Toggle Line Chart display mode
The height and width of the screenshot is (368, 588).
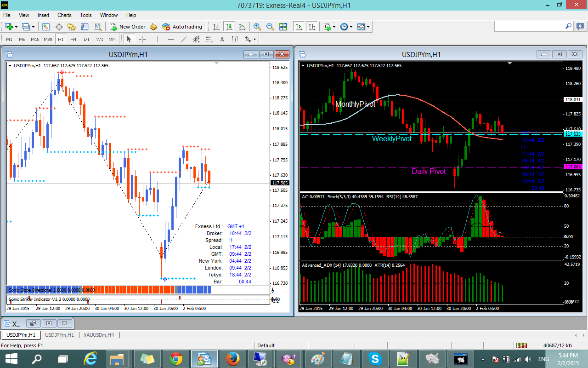pos(242,27)
